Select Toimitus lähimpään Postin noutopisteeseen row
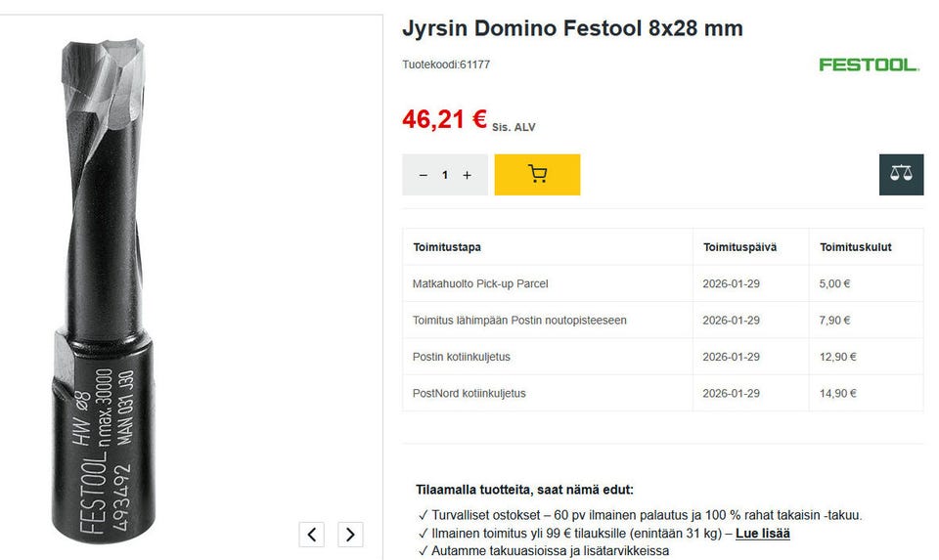Screen dimensions: 939x560 pos(519,320)
